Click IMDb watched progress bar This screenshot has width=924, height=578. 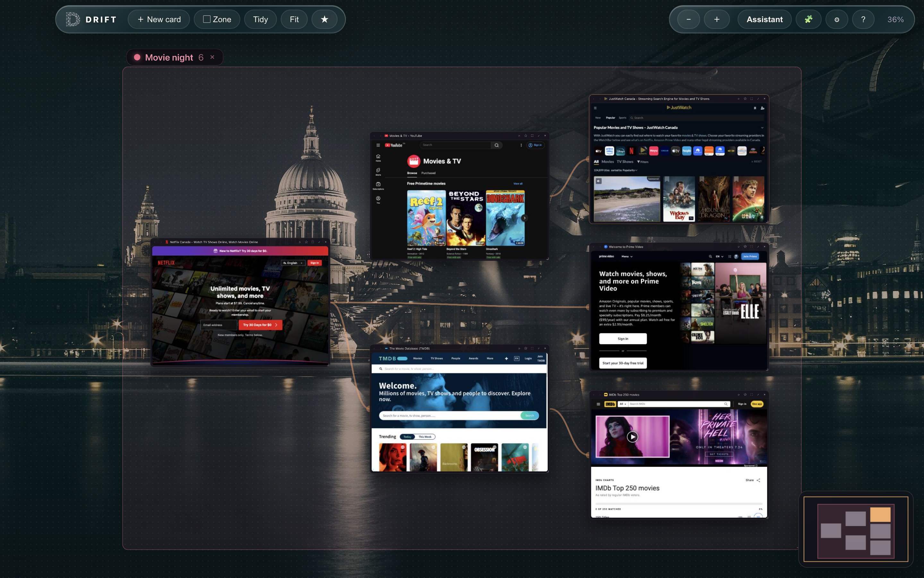tap(679, 504)
